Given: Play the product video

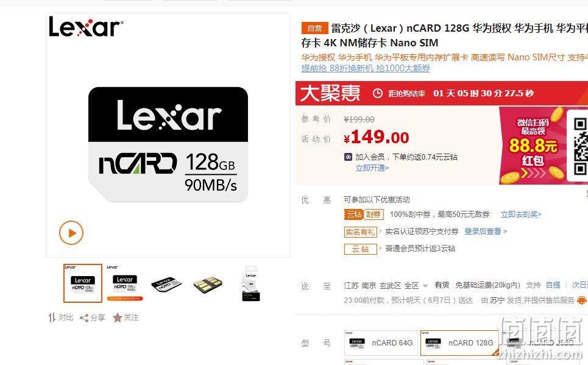Looking at the screenshot, I should point(71,233).
